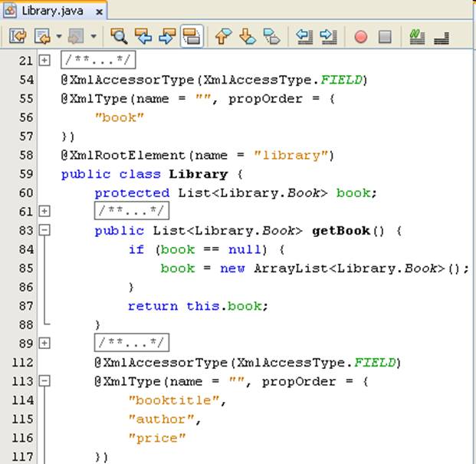Screen dimensions: 476x464
Task: Click folded /**...*/ box on line 89
Action: click(x=132, y=343)
